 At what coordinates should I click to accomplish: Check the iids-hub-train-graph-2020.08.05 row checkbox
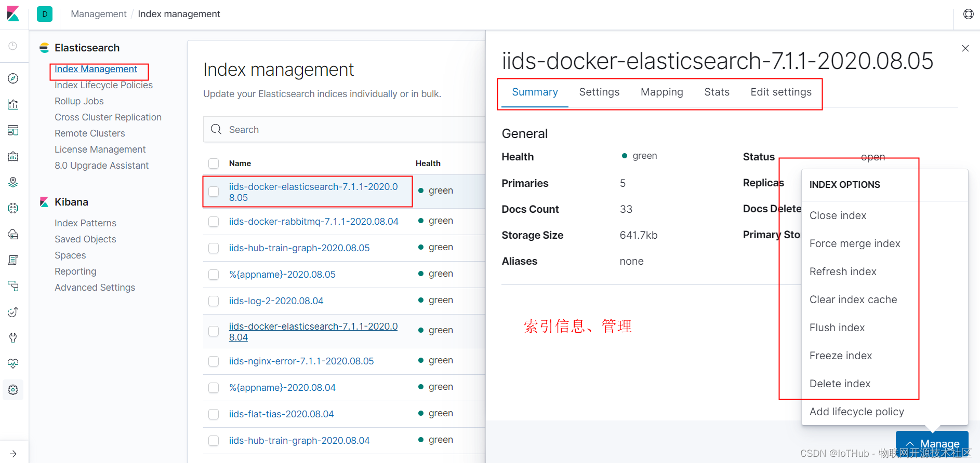pyautogui.click(x=214, y=248)
